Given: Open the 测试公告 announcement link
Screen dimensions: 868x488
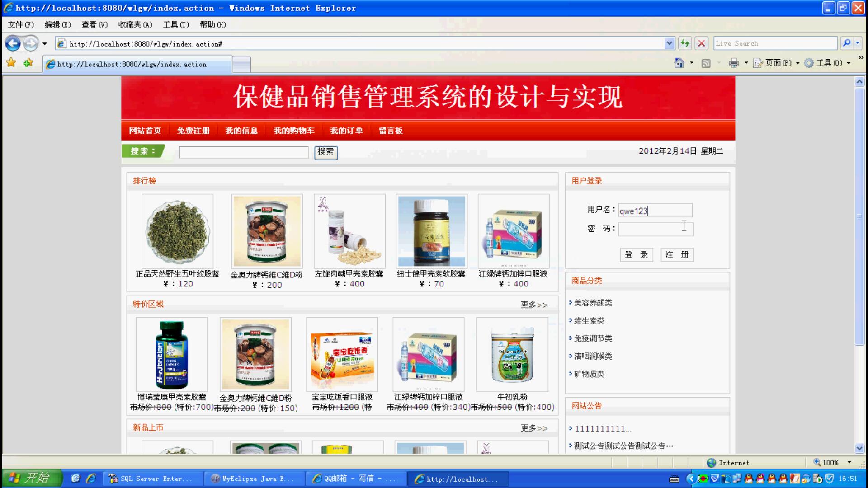Looking at the screenshot, I should click(x=623, y=446).
